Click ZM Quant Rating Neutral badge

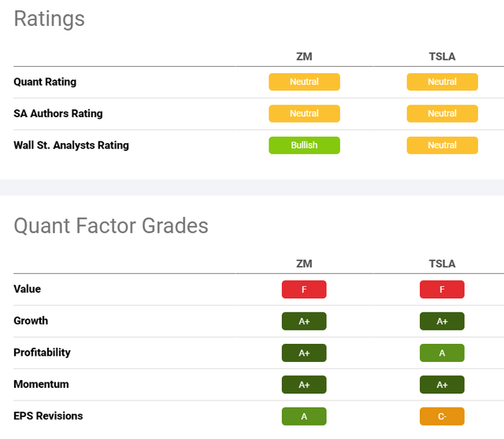pos(304,82)
